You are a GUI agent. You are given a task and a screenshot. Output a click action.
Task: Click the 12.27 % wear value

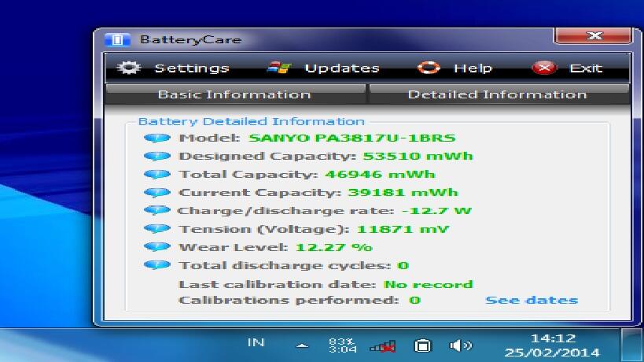(334, 247)
